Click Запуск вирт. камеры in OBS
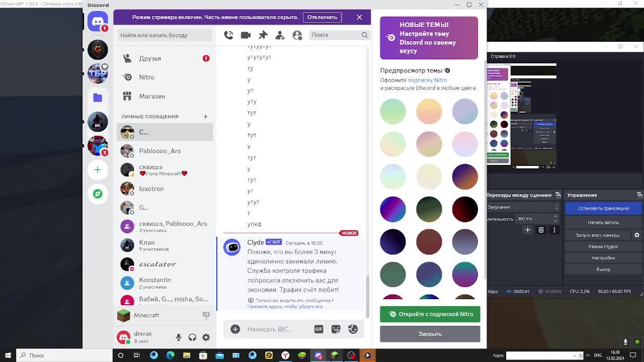644x362 pixels. (x=598, y=235)
